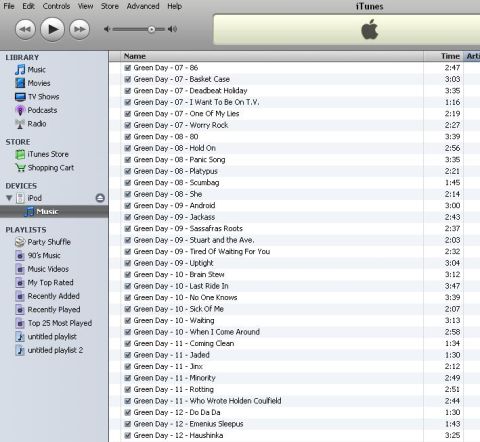Open the 90's Music smart playlist icon
Screen dimensions: 480x442
(x=20, y=256)
